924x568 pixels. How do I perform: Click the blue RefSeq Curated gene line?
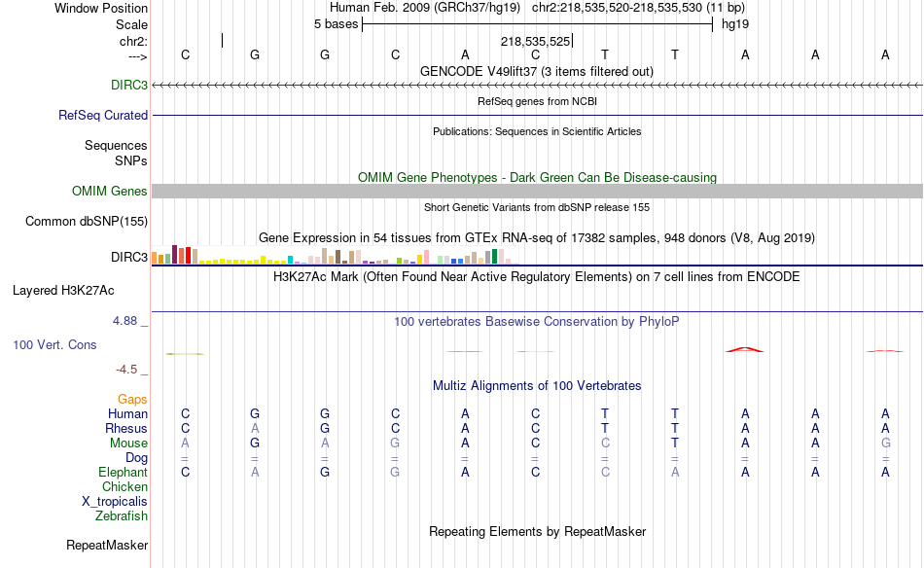click(537, 115)
